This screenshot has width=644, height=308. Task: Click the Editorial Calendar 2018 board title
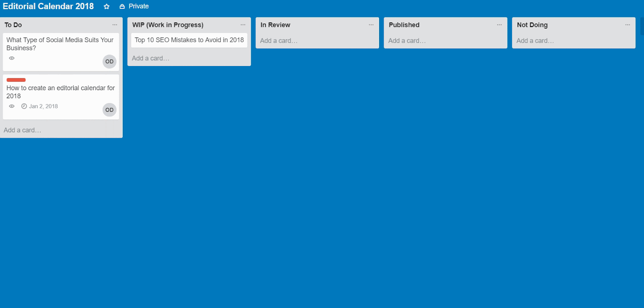pyautogui.click(x=48, y=6)
